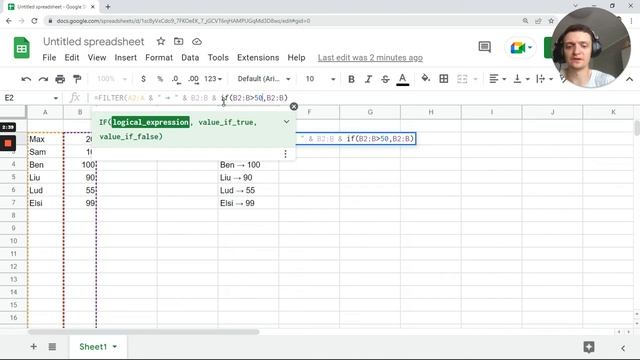The image size is (640, 360).
Task: Select the cell containing Lud → 55
Action: 248,191
